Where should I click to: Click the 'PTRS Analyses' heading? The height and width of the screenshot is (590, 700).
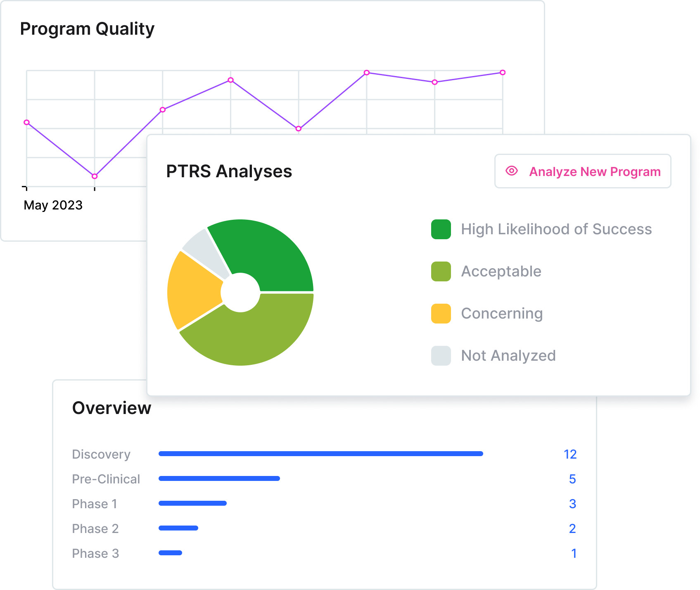(x=229, y=171)
